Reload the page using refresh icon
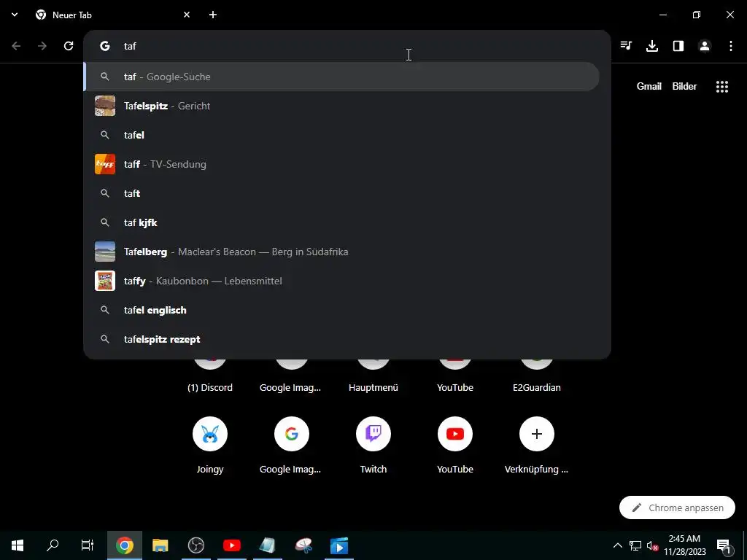 pyautogui.click(x=69, y=46)
